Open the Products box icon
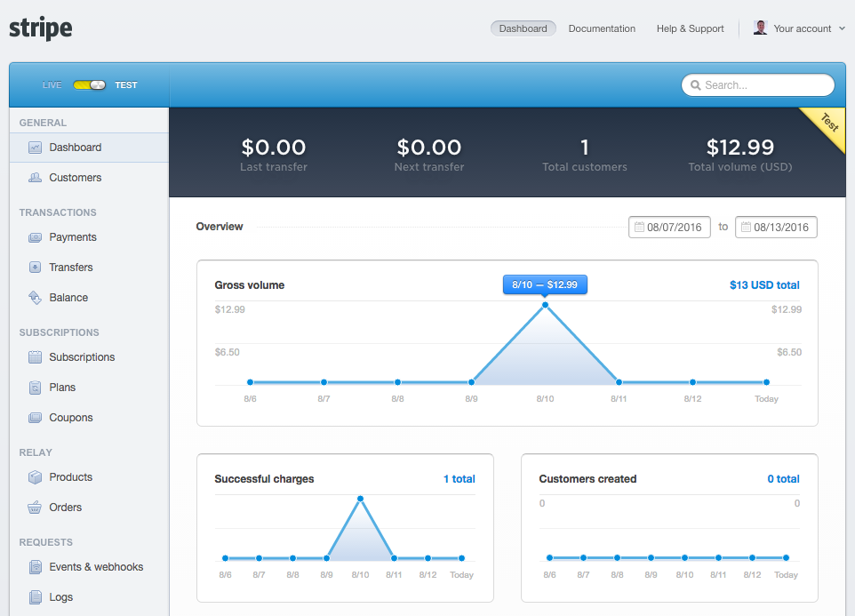This screenshot has width=855, height=616. [35, 477]
